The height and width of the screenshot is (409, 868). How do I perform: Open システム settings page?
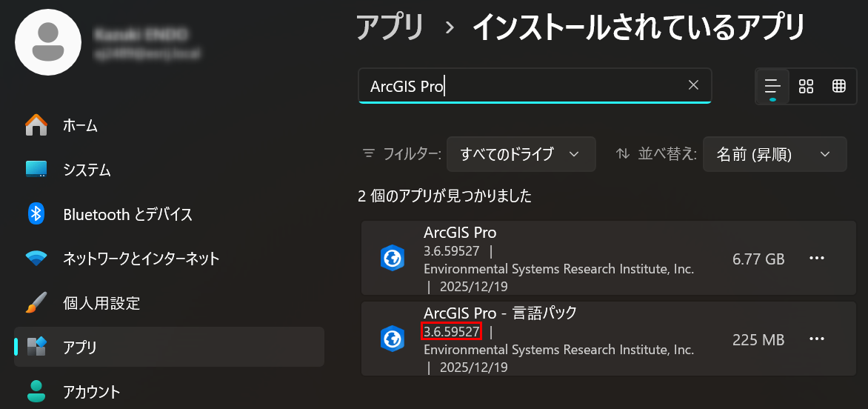87,170
